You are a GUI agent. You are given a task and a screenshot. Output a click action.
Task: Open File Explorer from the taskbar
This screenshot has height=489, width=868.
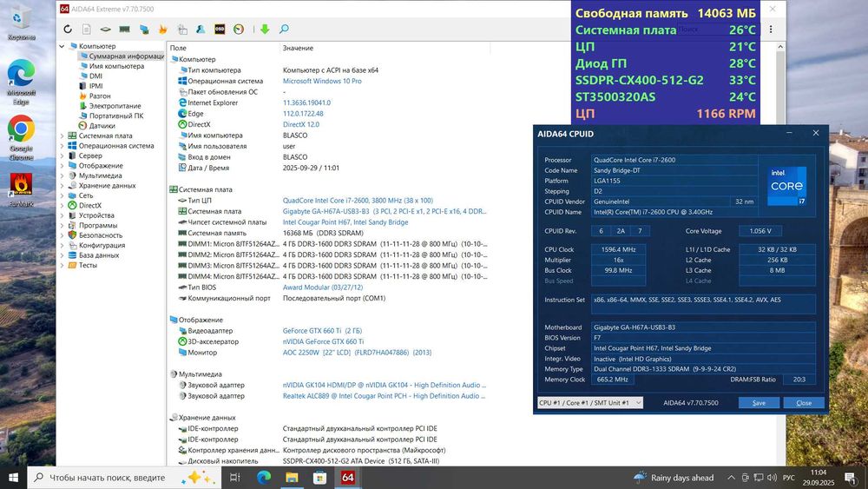(x=292, y=478)
